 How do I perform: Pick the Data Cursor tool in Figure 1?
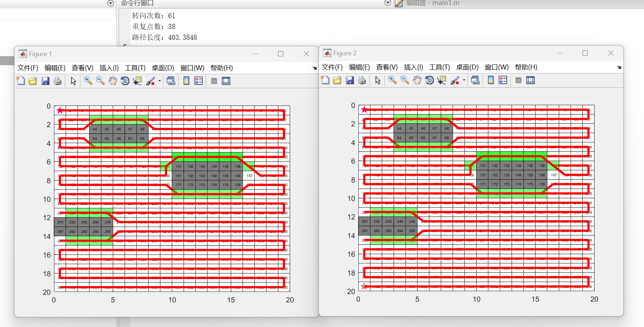(x=137, y=81)
